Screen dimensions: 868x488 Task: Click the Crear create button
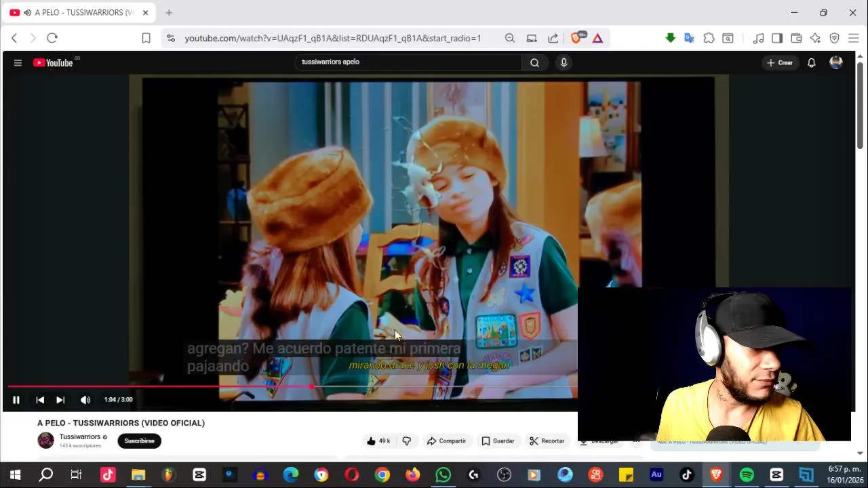779,63
